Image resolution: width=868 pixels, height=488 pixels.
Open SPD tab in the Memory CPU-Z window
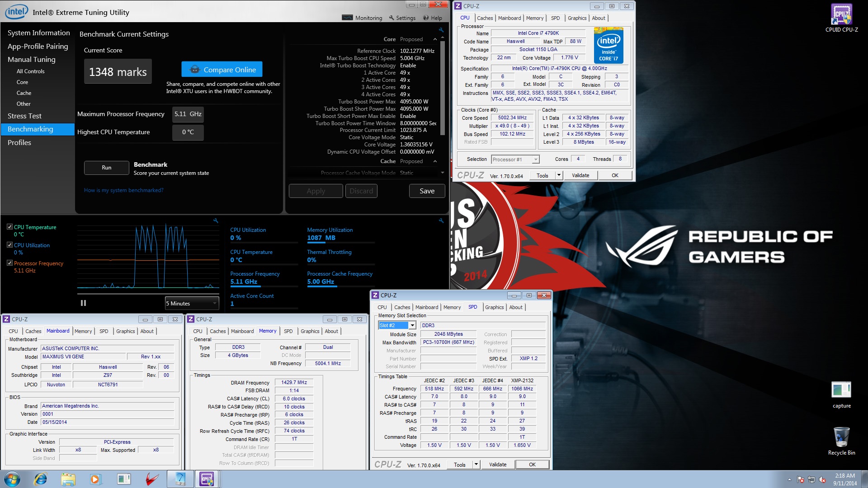pos(288,331)
